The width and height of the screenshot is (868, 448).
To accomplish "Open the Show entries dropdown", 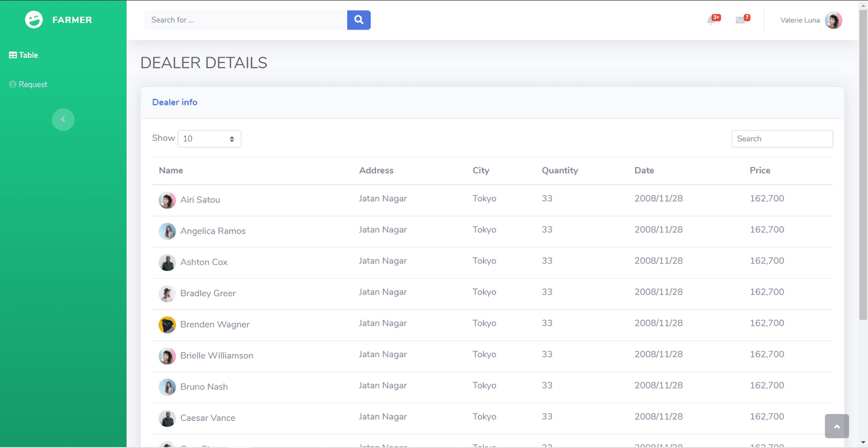I will click(x=209, y=138).
